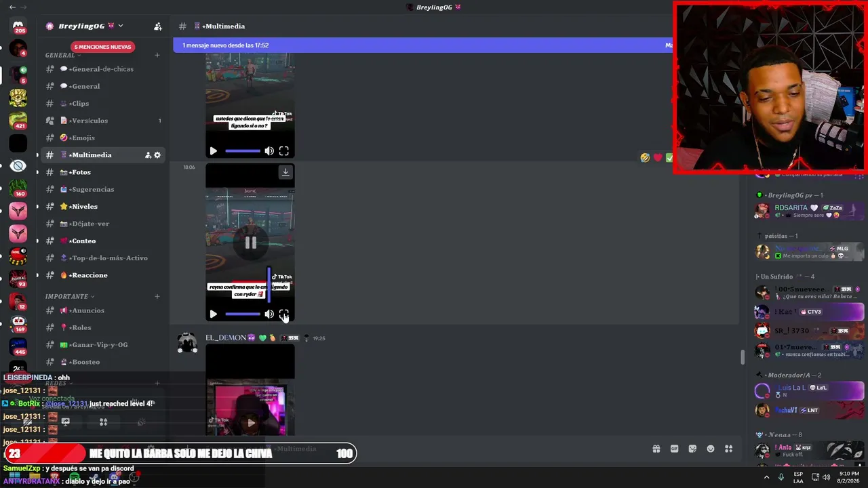Download the 18:06 video attachment
The width and height of the screenshot is (868, 488).
tap(285, 172)
